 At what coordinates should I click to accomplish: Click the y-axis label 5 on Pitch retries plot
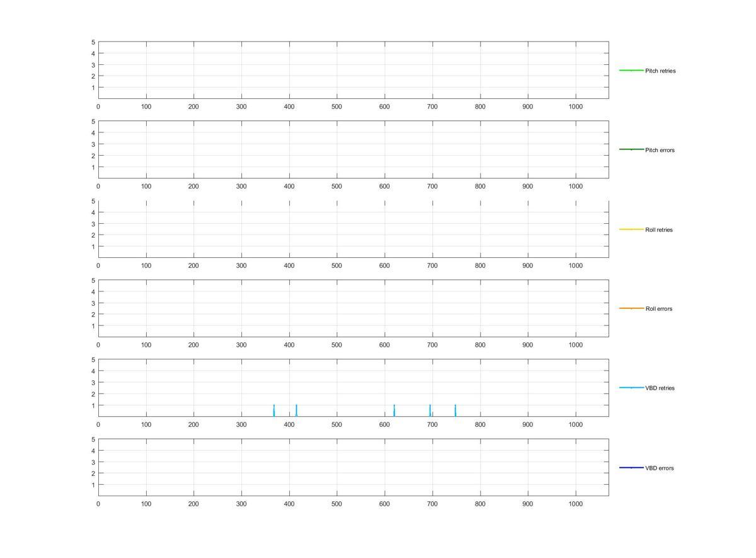coord(93,42)
